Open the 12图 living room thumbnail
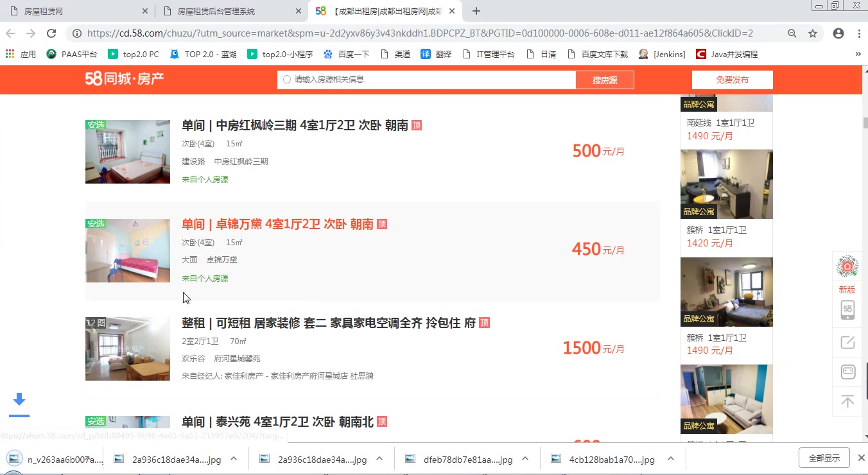The width and height of the screenshot is (868, 475). point(128,349)
